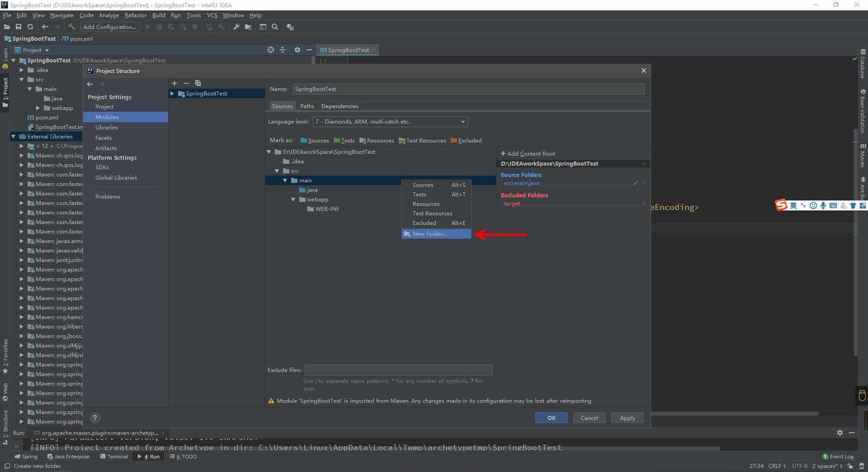
Task: Mark folder as Resources
Action: [x=377, y=141]
